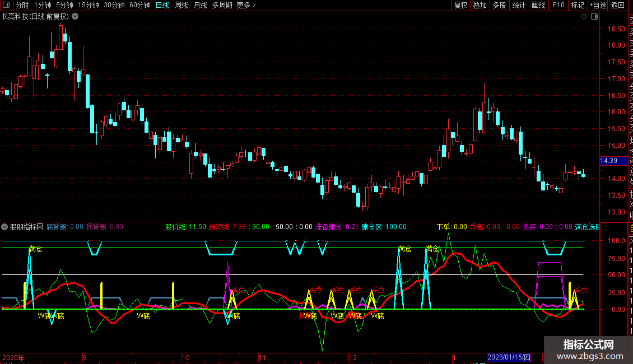Select the 60分钟 period

139,5
